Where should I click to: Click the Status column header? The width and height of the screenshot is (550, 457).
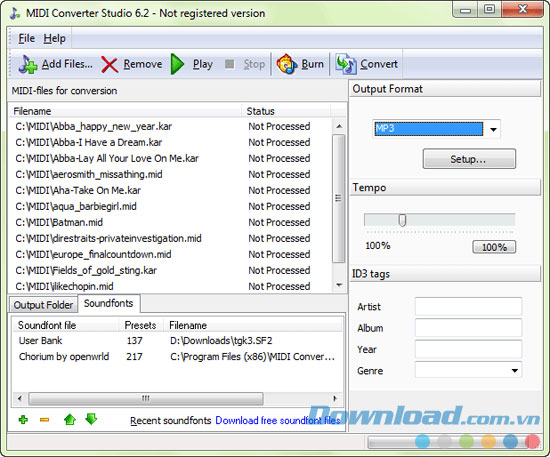click(x=286, y=111)
